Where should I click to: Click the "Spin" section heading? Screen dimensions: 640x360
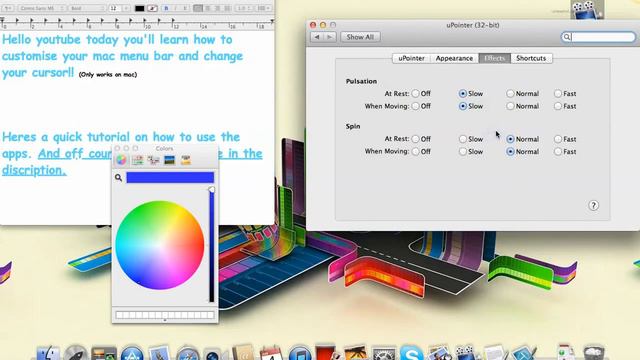click(353, 127)
